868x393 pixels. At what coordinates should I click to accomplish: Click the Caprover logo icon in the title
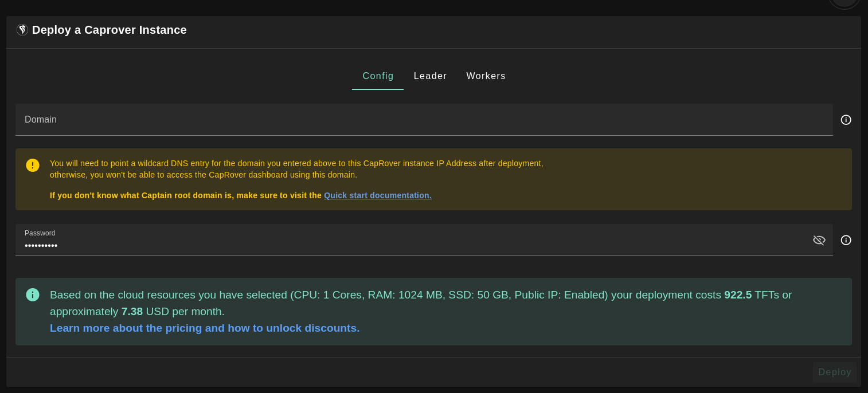point(22,30)
